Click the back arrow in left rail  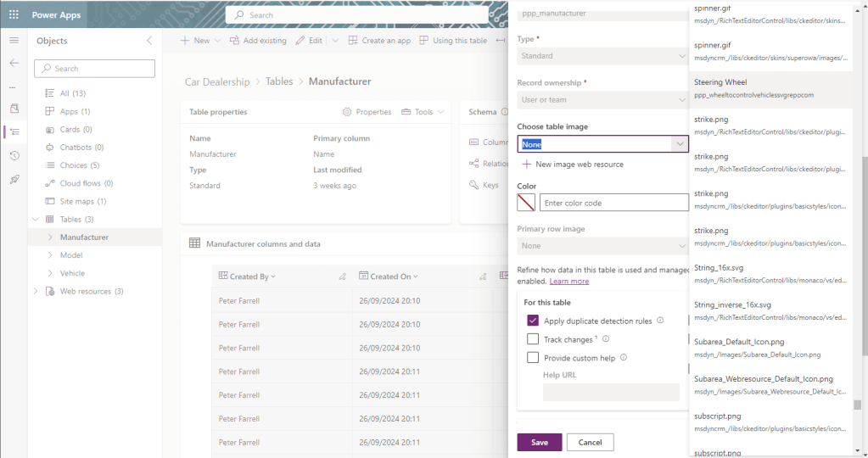(14, 63)
